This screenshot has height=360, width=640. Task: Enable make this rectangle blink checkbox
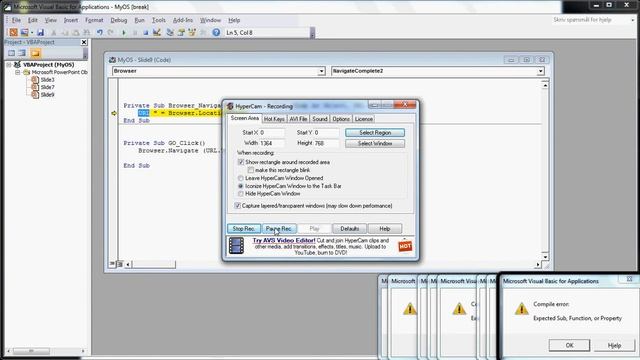251,170
